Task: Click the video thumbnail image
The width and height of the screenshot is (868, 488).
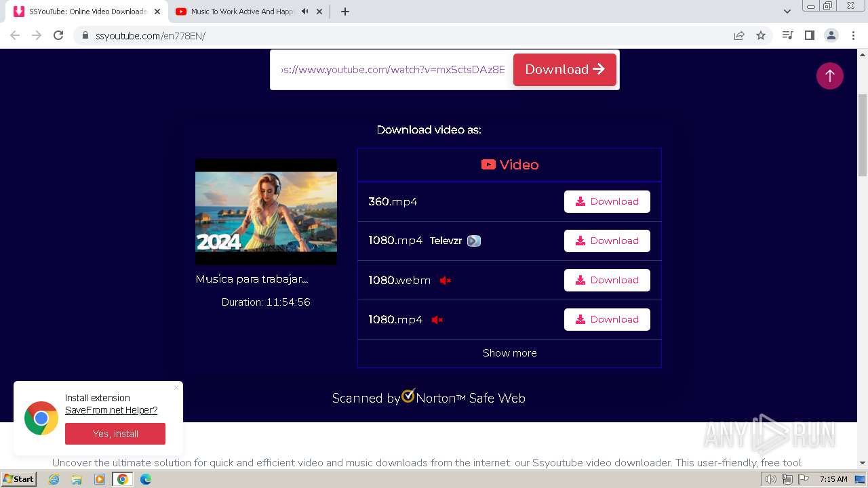Action: point(266,211)
